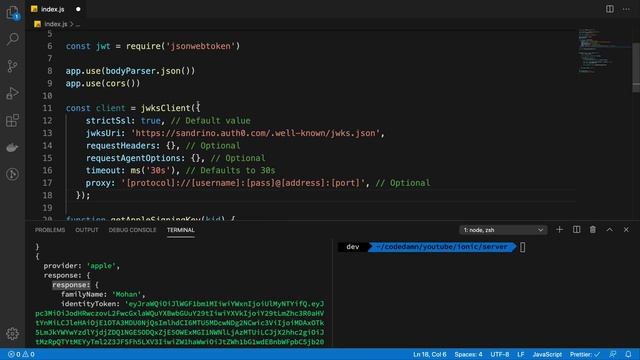This screenshot has height=360, width=640.
Task: Open editor More Actions ellipsis
Action: pyautogui.click(x=626, y=9)
